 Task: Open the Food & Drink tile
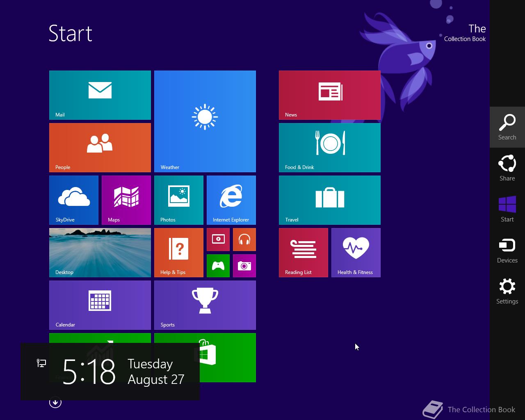click(x=330, y=148)
